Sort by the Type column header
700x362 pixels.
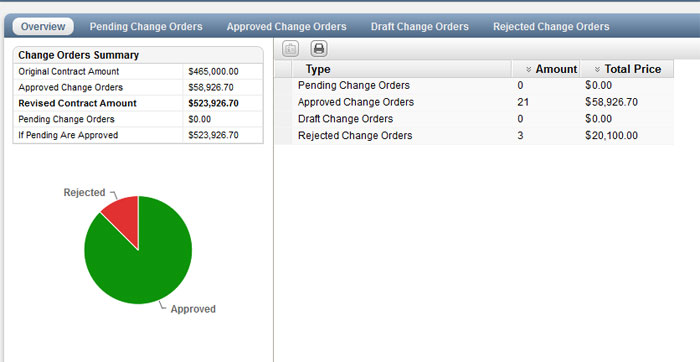pyautogui.click(x=318, y=69)
